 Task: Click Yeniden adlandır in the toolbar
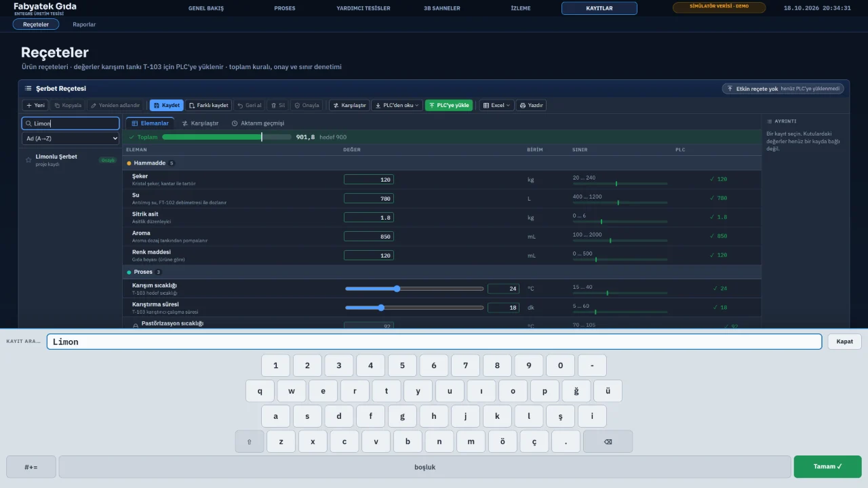click(115, 105)
